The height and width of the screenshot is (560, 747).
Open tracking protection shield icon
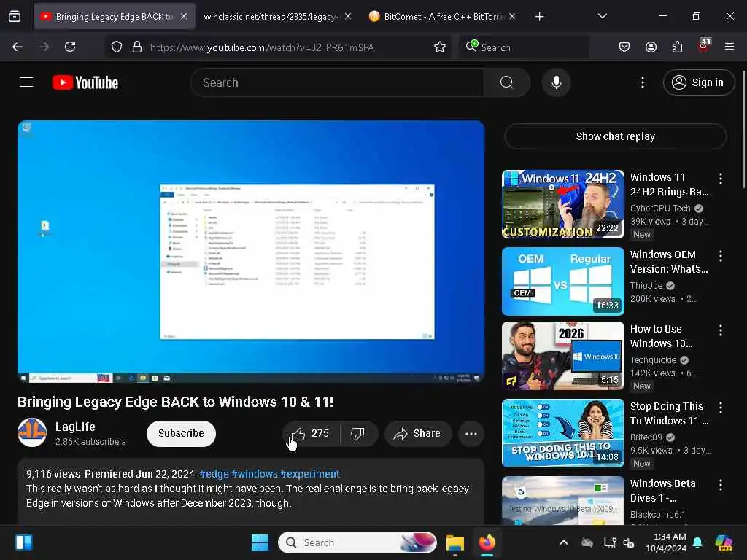coord(117,47)
